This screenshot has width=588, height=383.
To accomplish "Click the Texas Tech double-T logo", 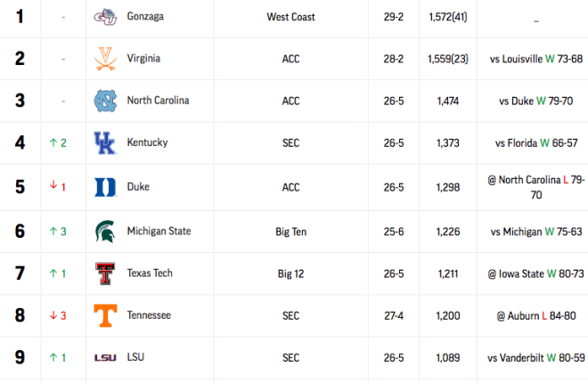I will [x=105, y=273].
